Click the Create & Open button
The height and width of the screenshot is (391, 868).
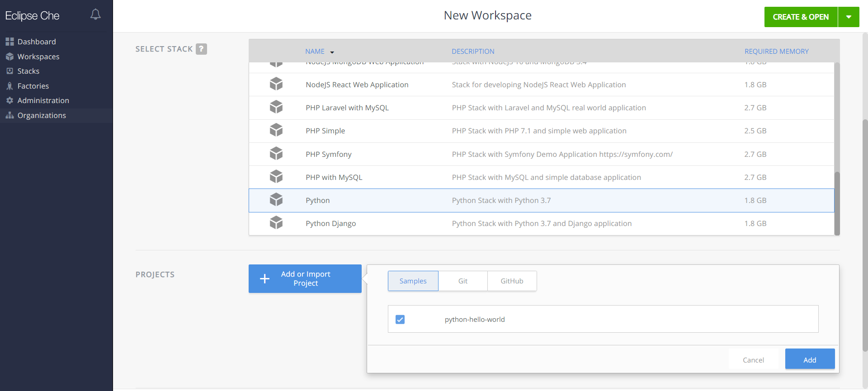coord(801,17)
